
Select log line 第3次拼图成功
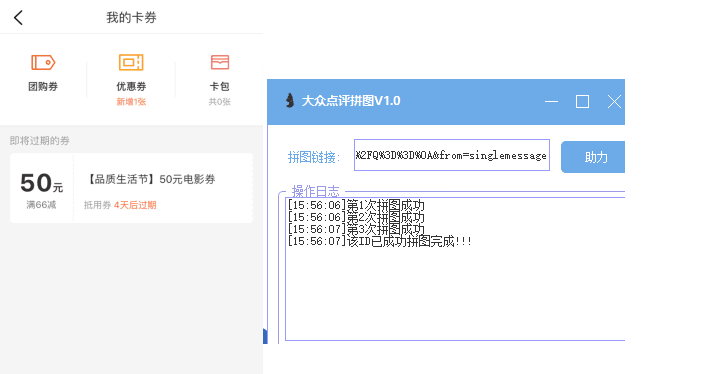tap(356, 230)
